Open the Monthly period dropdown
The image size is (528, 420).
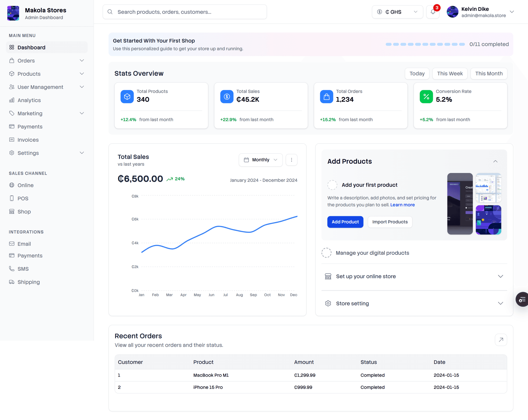tap(261, 160)
